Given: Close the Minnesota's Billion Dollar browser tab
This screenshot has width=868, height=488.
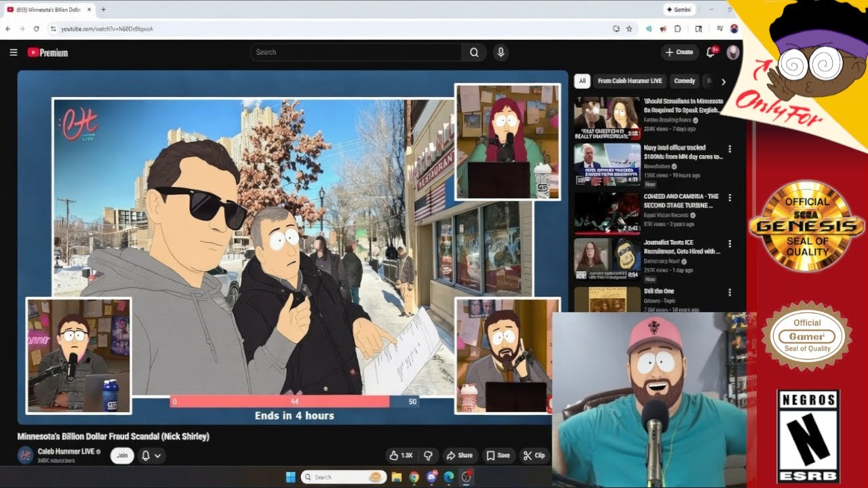Looking at the screenshot, I should tap(88, 9).
